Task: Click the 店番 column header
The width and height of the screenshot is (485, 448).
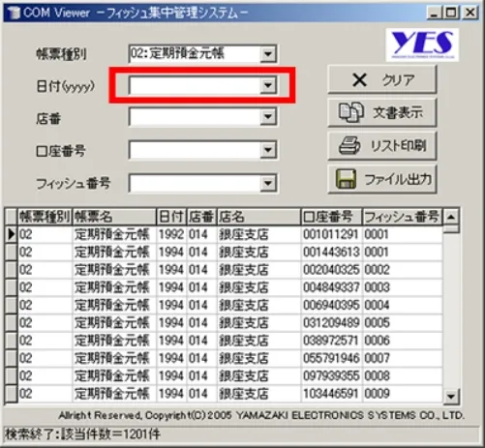Action: (201, 217)
